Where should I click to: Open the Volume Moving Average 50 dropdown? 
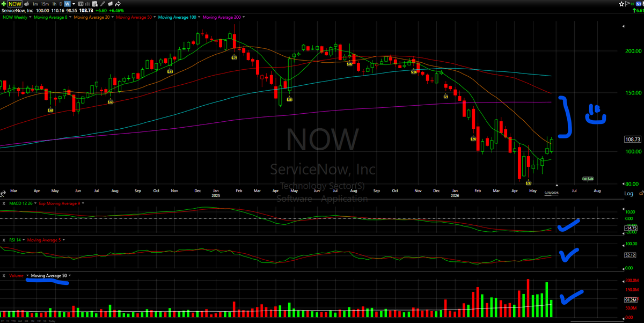70,276
